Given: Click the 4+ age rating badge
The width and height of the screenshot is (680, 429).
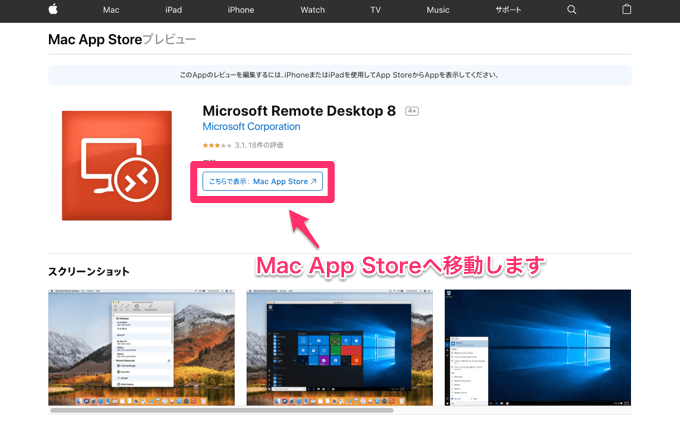Looking at the screenshot, I should click(x=412, y=111).
